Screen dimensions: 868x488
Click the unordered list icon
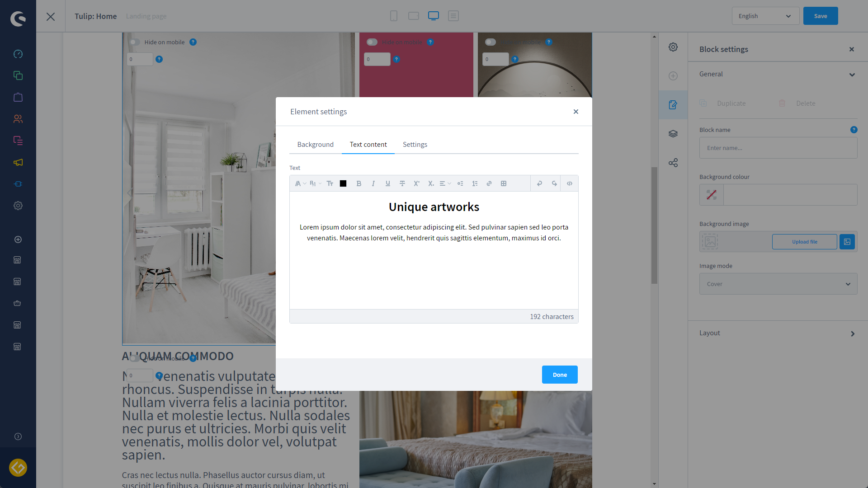(460, 183)
